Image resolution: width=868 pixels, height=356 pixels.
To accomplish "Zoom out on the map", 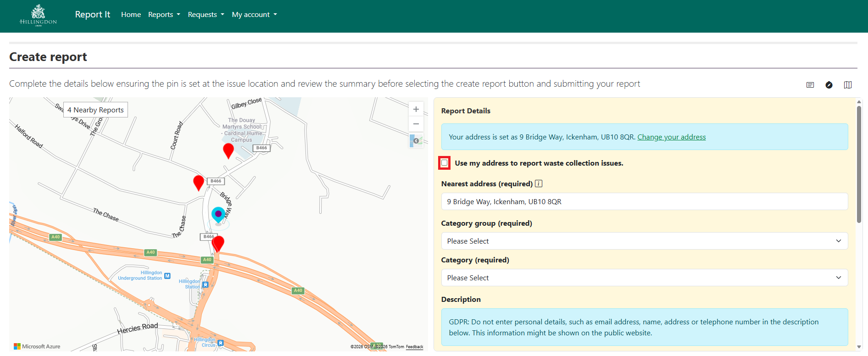I will (x=416, y=124).
